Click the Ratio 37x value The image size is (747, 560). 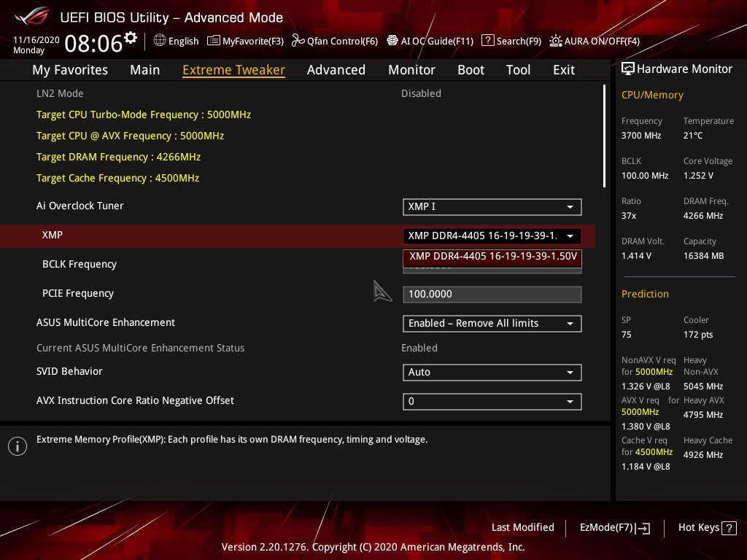pyautogui.click(x=629, y=216)
